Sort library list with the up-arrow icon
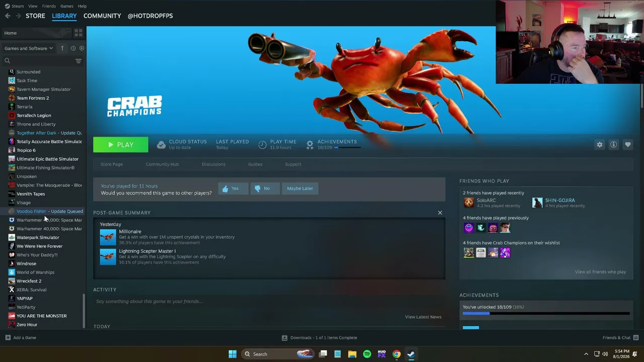Image resolution: width=644 pixels, height=362 pixels. pos(62,48)
